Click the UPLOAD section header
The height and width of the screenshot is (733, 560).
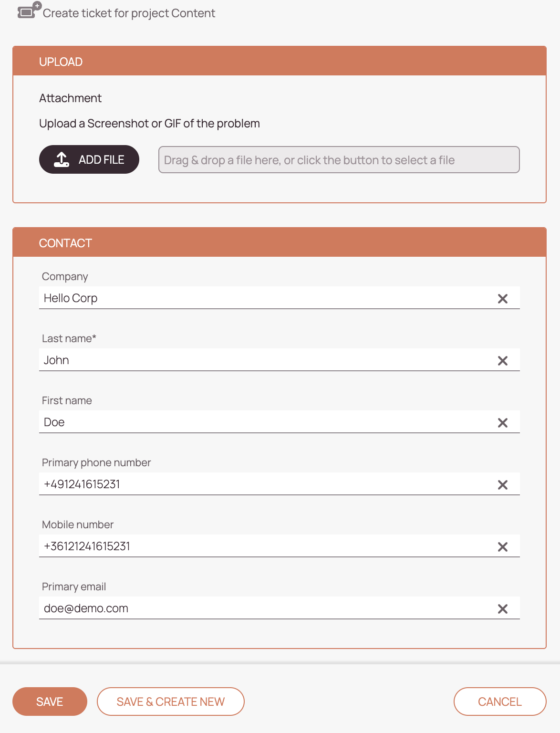280,61
